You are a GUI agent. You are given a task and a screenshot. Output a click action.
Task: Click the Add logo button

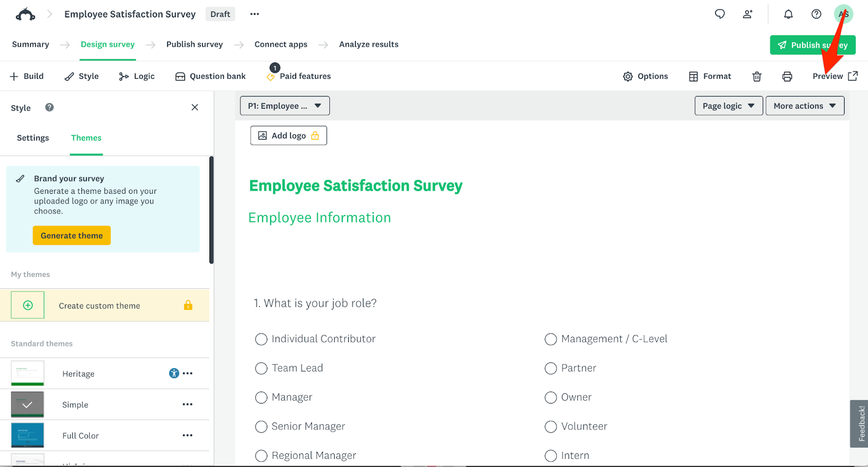[x=289, y=136]
